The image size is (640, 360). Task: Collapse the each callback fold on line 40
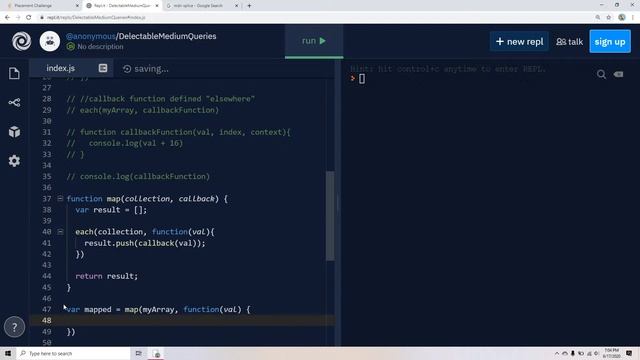(x=60, y=232)
